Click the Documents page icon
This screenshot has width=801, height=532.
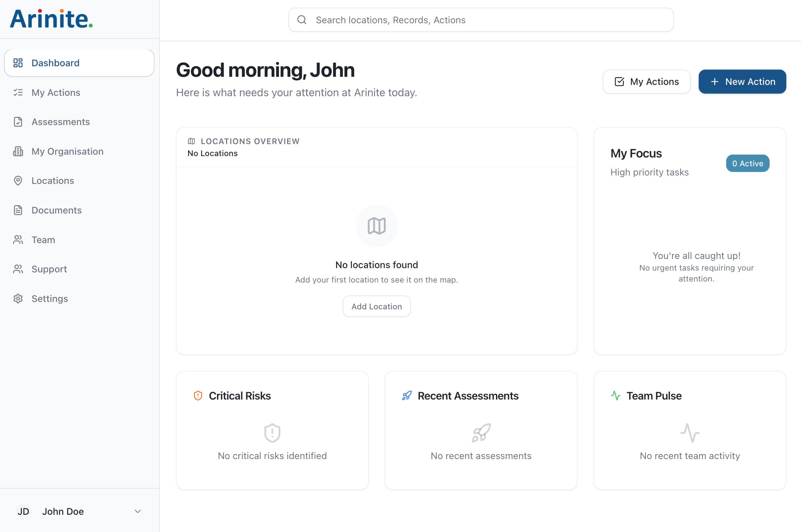coord(18,210)
